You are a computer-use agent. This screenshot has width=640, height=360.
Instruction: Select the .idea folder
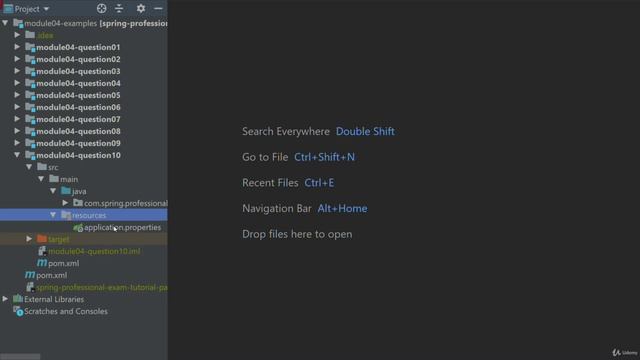[x=44, y=36]
